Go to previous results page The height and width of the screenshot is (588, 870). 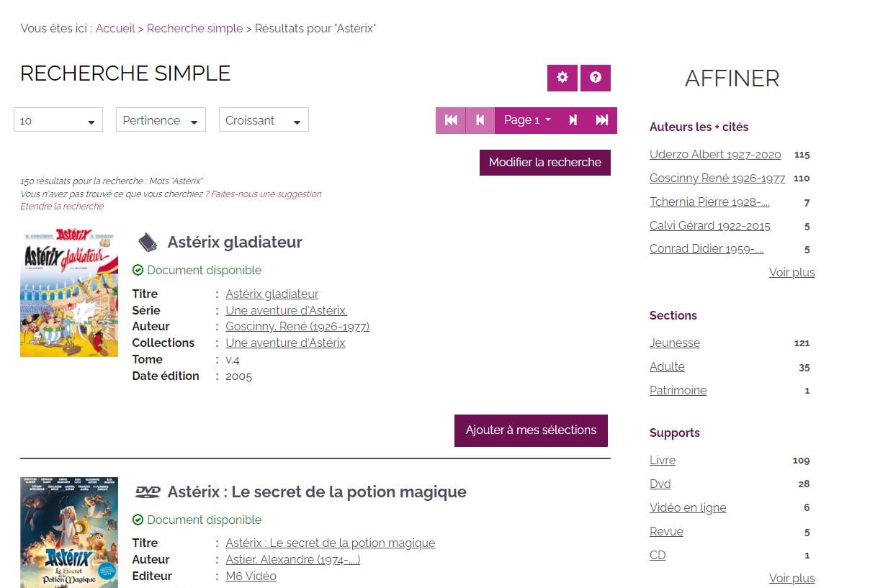point(480,120)
